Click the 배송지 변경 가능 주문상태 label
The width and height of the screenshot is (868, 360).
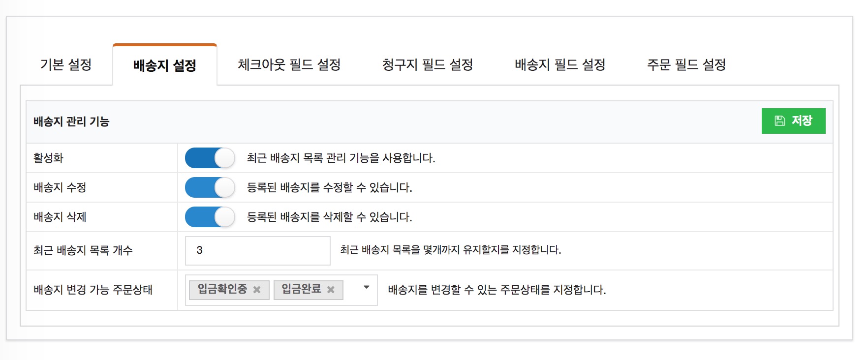(93, 290)
